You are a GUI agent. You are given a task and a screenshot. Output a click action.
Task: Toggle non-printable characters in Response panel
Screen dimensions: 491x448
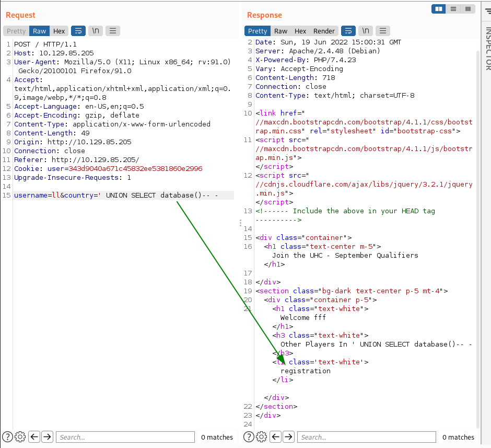pyautogui.click(x=366, y=31)
